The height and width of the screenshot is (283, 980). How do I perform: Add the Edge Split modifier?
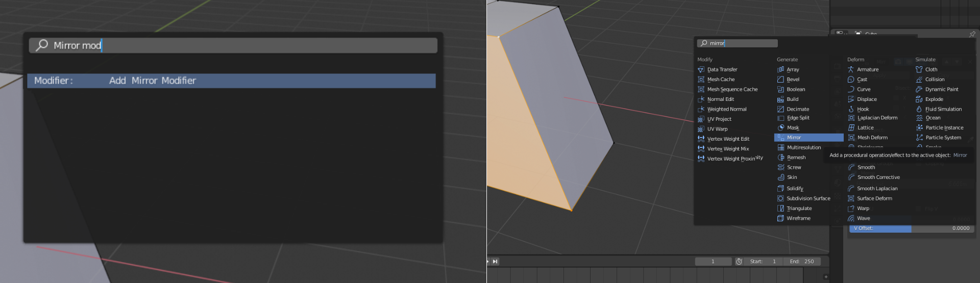(793, 118)
